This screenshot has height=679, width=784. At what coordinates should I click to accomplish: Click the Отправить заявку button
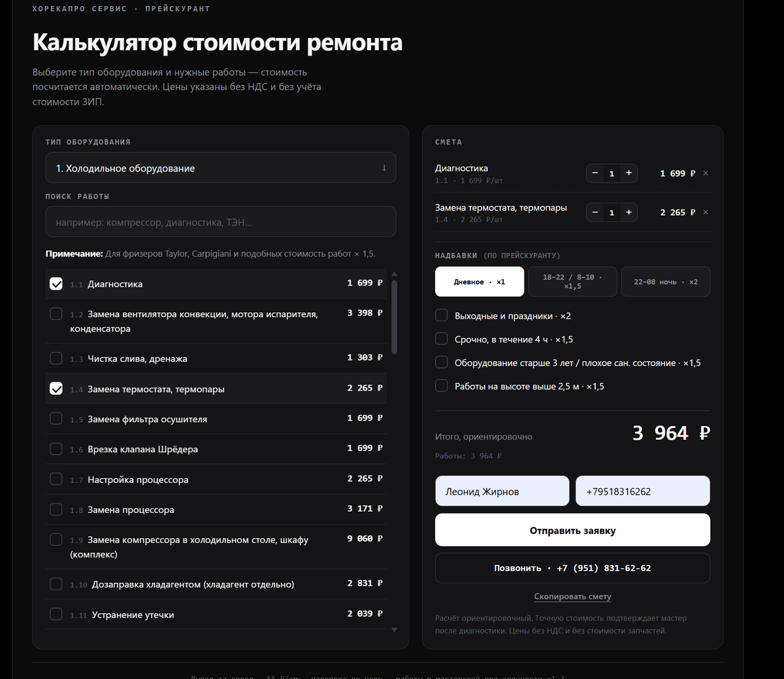572,530
